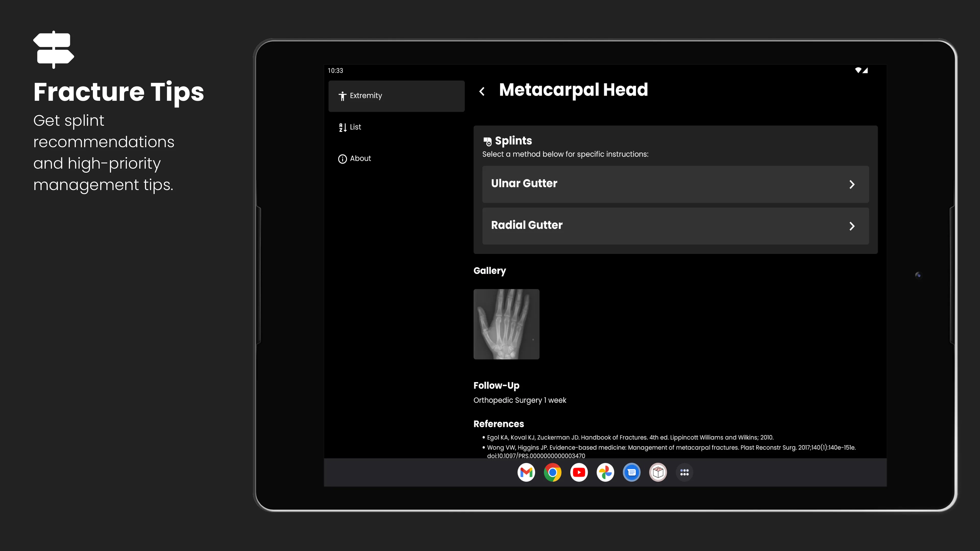Click the Splints section icon
Viewport: 980px width, 551px height.
tap(487, 141)
